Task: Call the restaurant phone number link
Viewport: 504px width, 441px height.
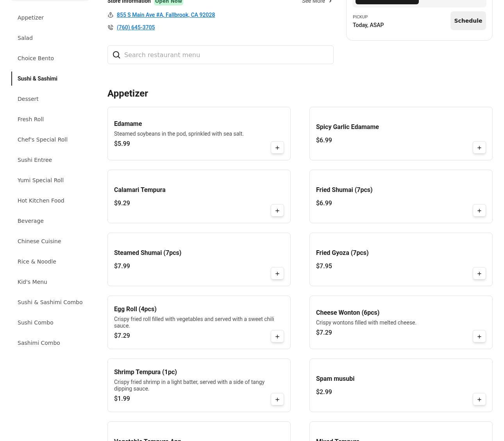Action: click(x=136, y=27)
